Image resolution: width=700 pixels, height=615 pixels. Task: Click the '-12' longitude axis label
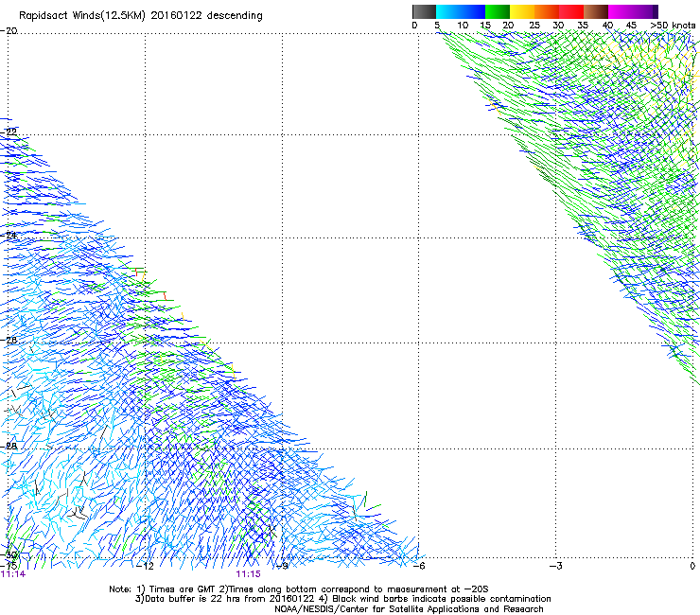(145, 566)
